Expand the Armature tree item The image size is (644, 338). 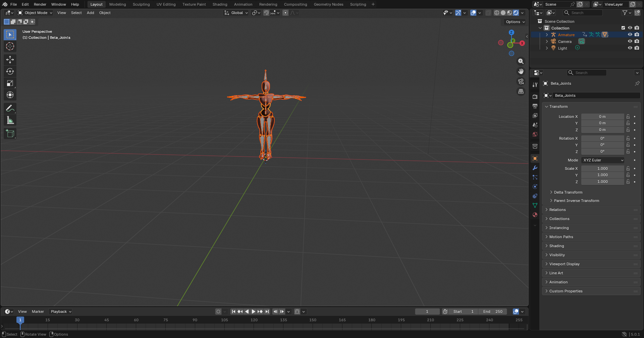pyautogui.click(x=547, y=35)
